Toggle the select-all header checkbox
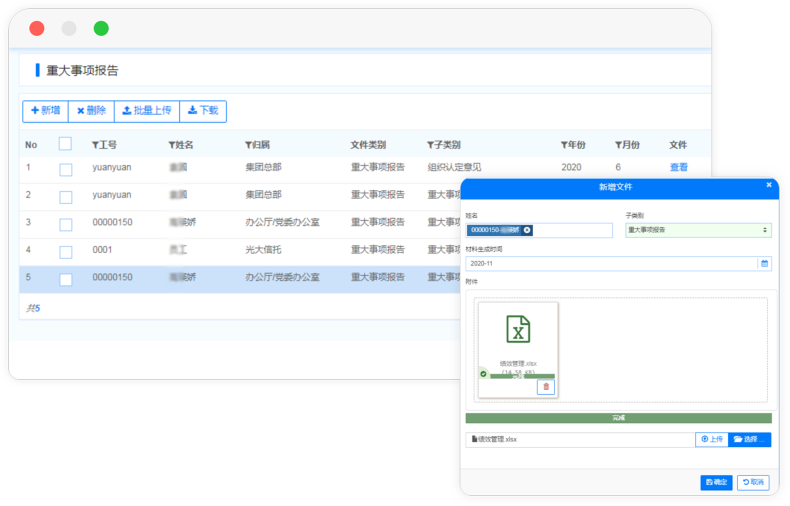Screen dimensions: 790x506 [x=65, y=144]
